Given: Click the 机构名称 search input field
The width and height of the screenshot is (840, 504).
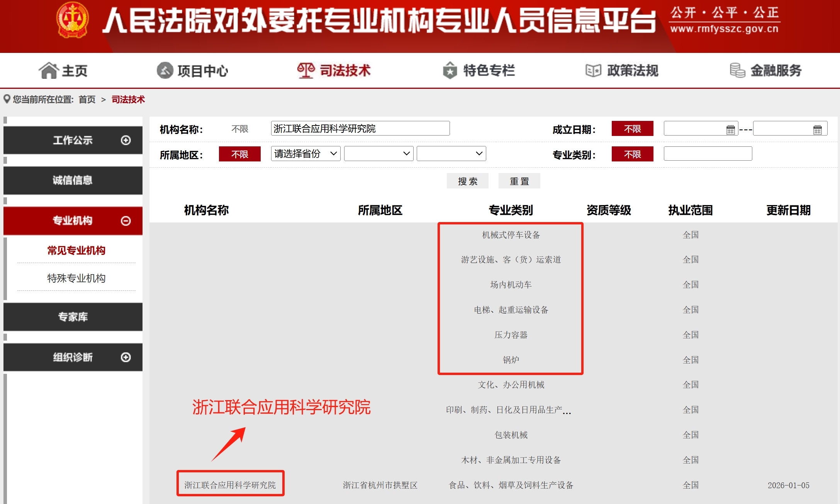Looking at the screenshot, I should click(x=360, y=129).
